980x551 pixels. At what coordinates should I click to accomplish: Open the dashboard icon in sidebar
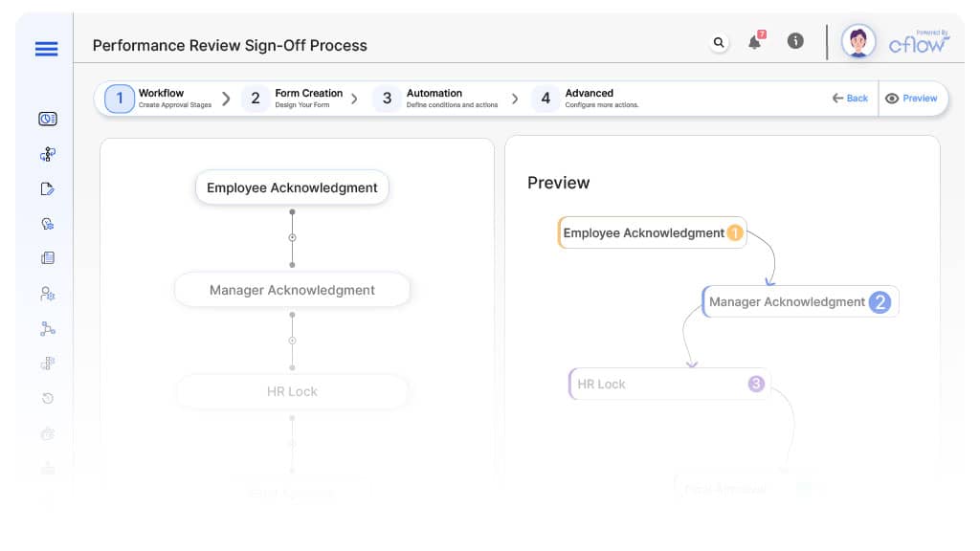pyautogui.click(x=48, y=119)
